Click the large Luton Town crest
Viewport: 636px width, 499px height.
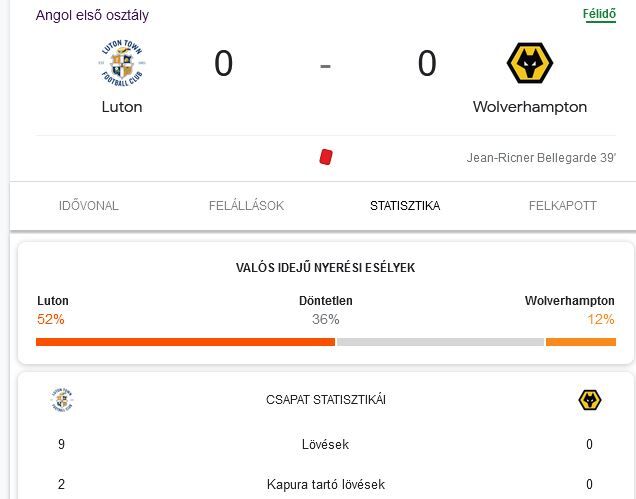[x=122, y=63]
